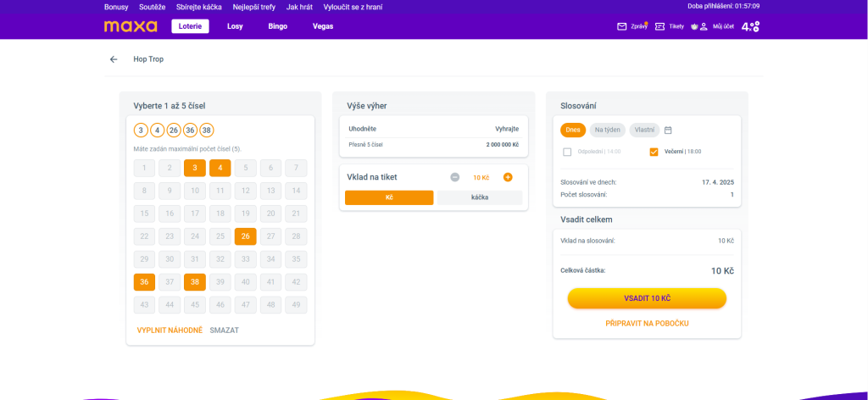Open the Loterie tab
The height and width of the screenshot is (400, 868).
tap(190, 26)
